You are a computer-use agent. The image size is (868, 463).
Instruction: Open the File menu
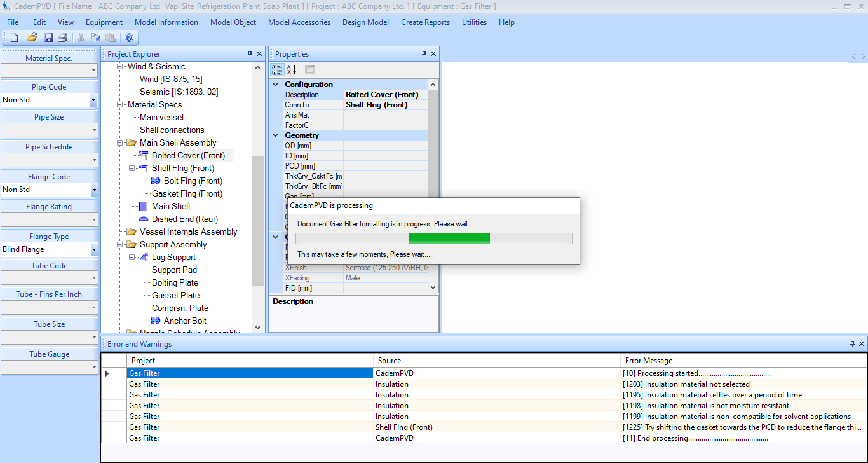[13, 22]
